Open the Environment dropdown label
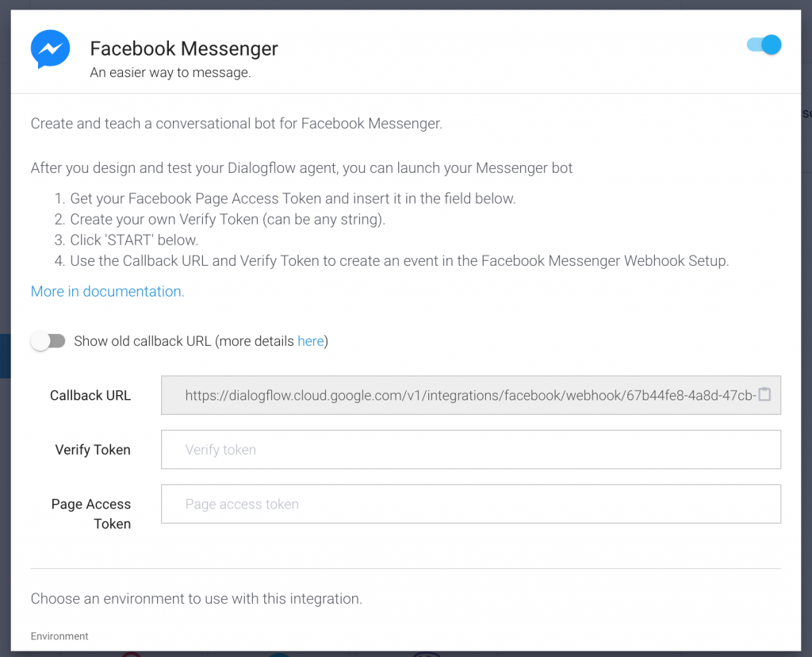The height and width of the screenshot is (657, 812). coord(59,636)
